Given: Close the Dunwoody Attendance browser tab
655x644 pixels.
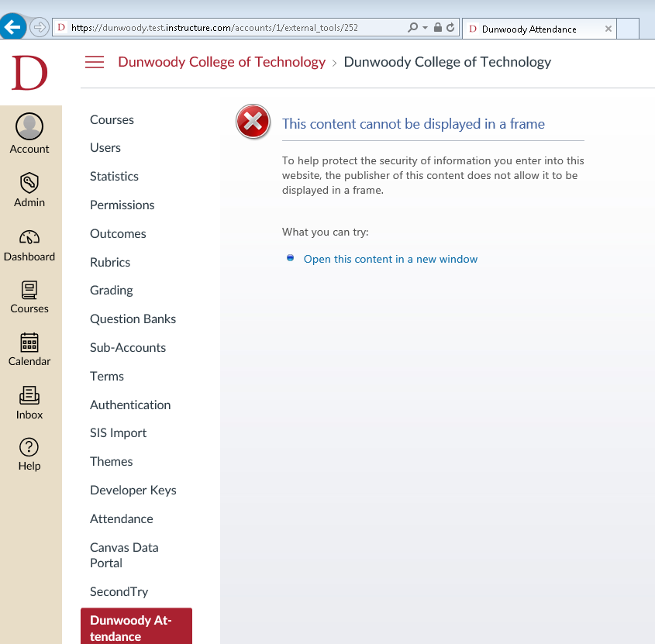Looking at the screenshot, I should (x=608, y=29).
